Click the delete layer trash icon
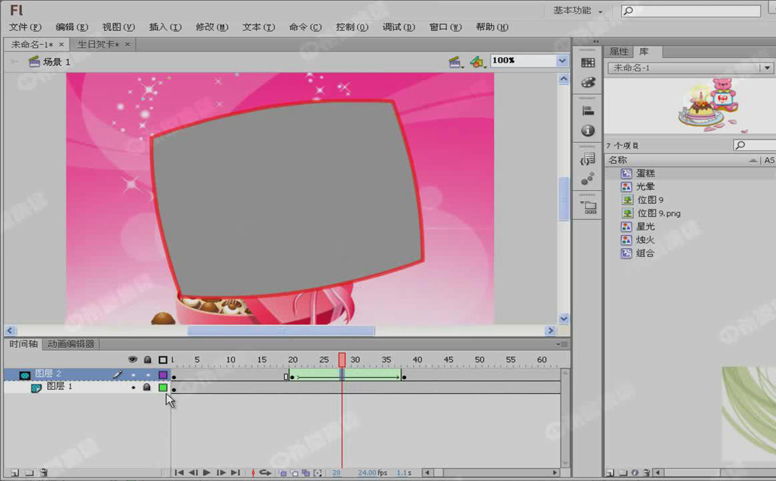The image size is (776, 481). 43,472
